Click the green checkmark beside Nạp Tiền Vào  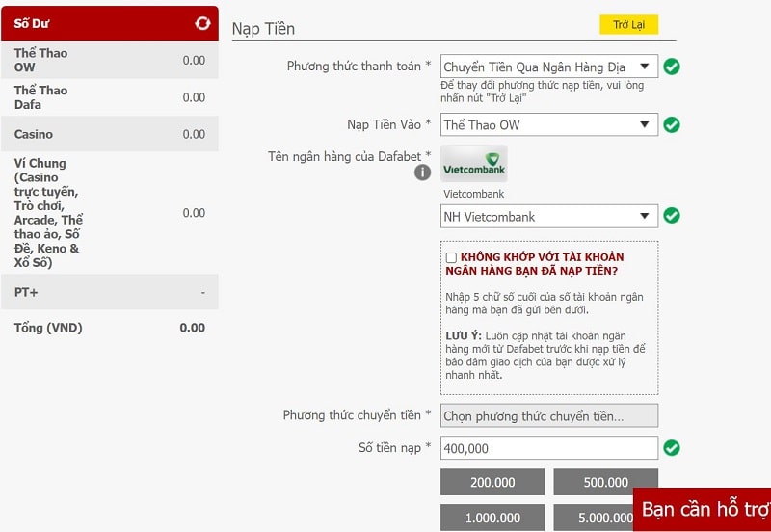coord(672,125)
